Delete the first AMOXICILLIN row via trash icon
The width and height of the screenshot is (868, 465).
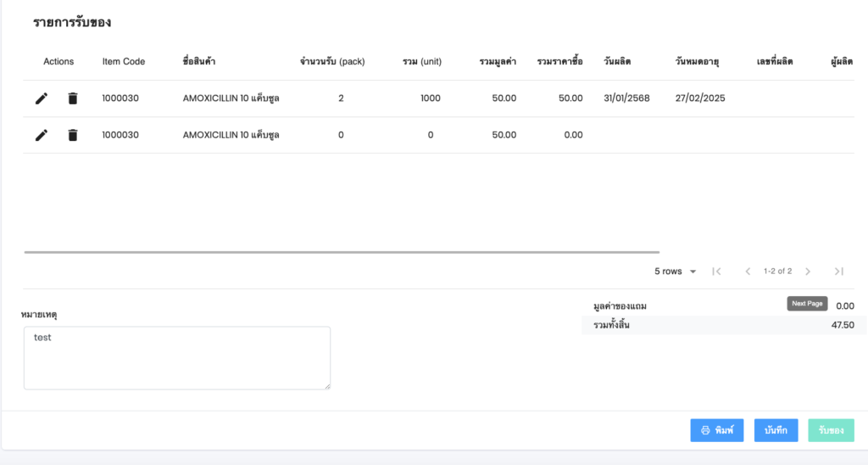pos(73,98)
